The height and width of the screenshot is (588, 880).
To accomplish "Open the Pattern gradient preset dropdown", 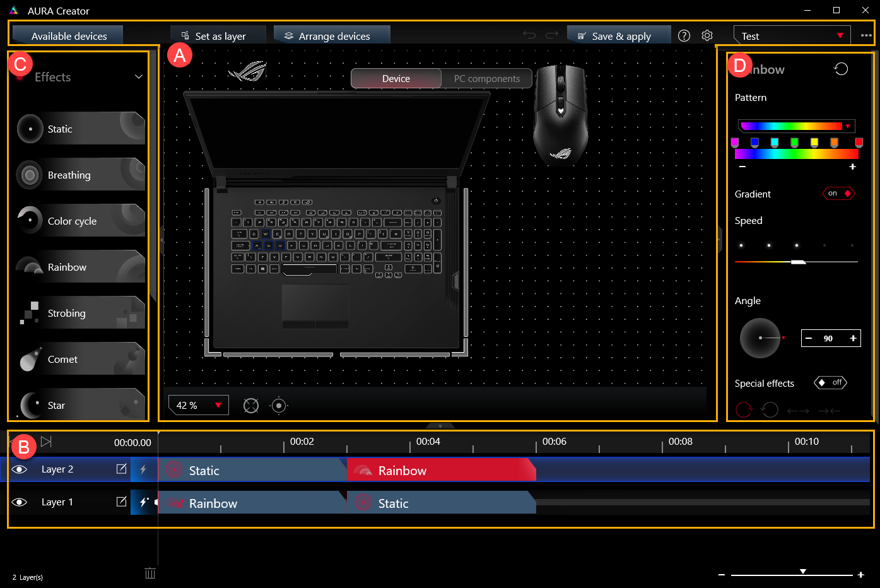I will coord(796,126).
